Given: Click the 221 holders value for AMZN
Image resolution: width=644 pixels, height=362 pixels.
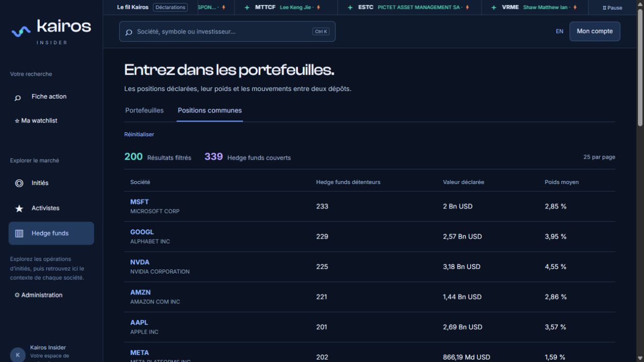Looking at the screenshot, I should tap(322, 297).
